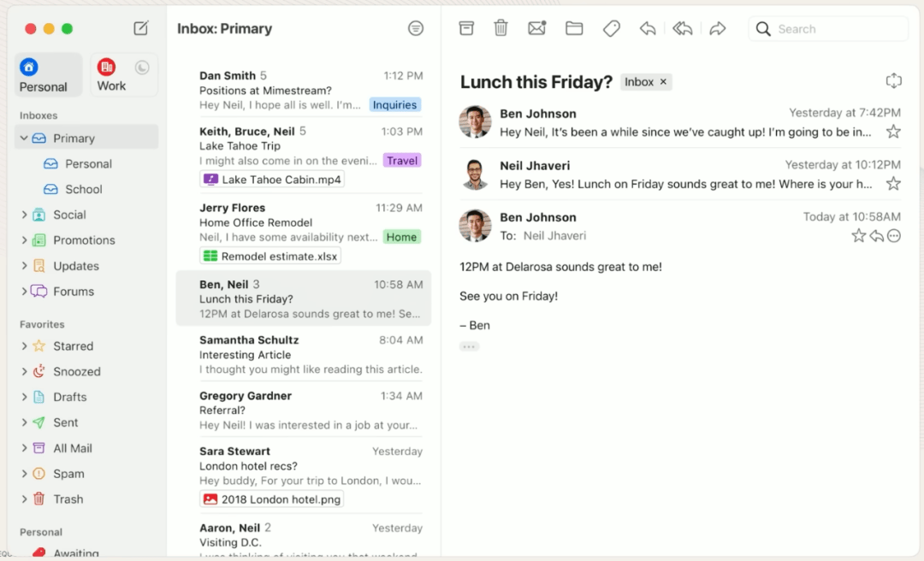Open Dan Smith's Positions at Mimestream email
924x561 pixels.
click(x=304, y=90)
